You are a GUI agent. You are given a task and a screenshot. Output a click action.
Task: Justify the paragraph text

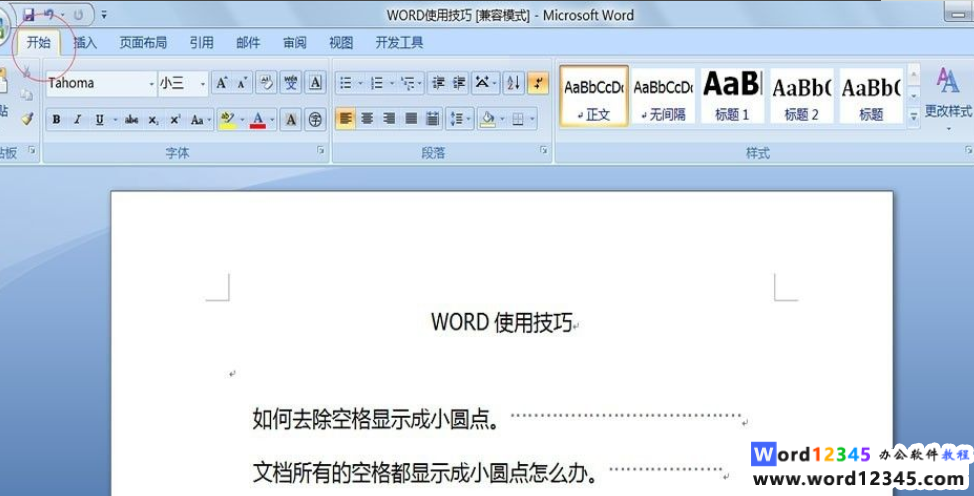411,119
